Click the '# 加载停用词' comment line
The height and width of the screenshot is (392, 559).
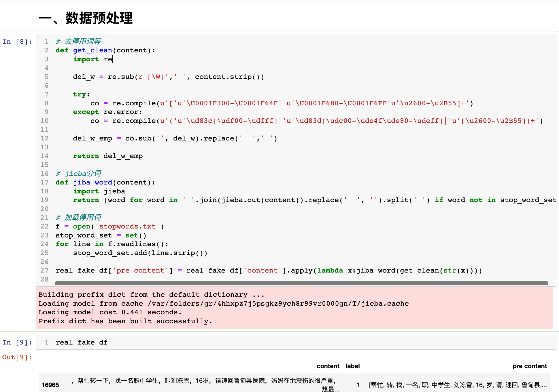point(78,218)
